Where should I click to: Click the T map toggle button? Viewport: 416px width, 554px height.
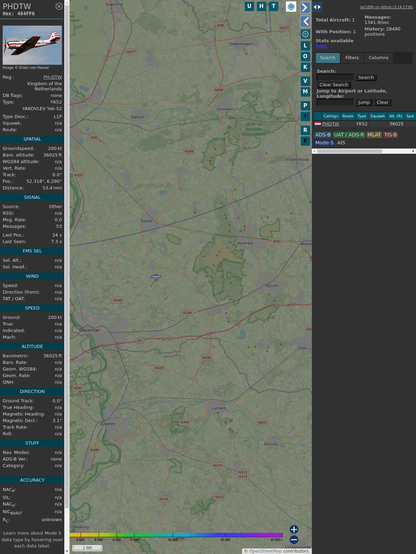point(273,6)
